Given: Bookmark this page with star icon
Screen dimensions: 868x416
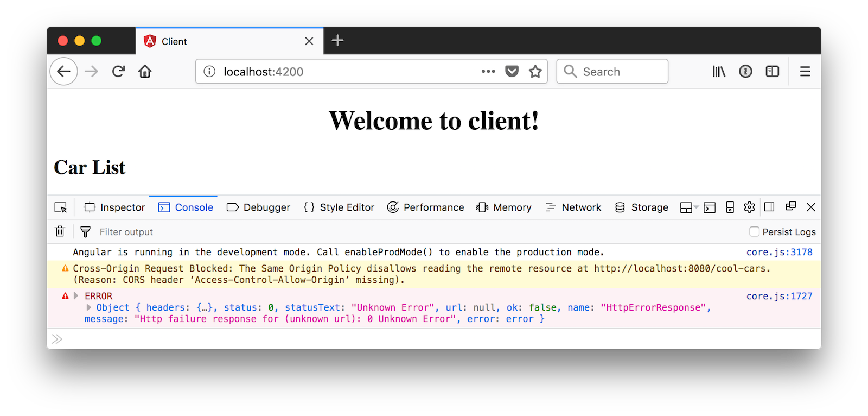Looking at the screenshot, I should pyautogui.click(x=535, y=72).
